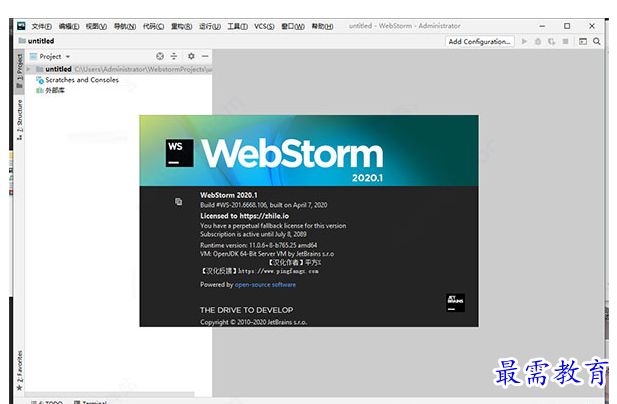Click the untitled breadcrumb in navigation bar
Image resolution: width=617 pixels, height=404 pixels.
[x=36, y=41]
